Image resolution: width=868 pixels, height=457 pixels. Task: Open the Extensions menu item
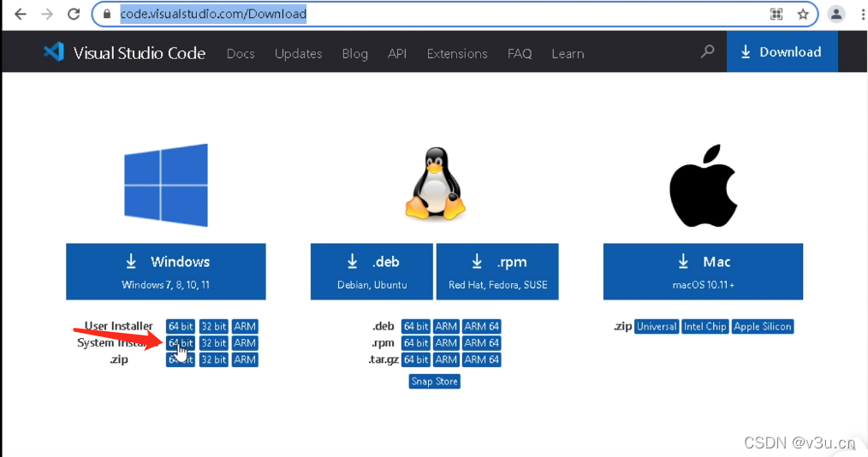click(x=457, y=54)
